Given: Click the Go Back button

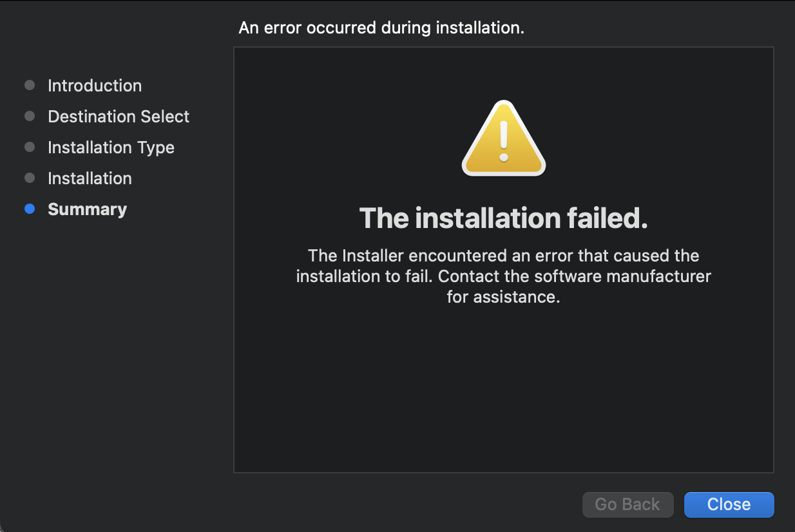Looking at the screenshot, I should click(627, 504).
